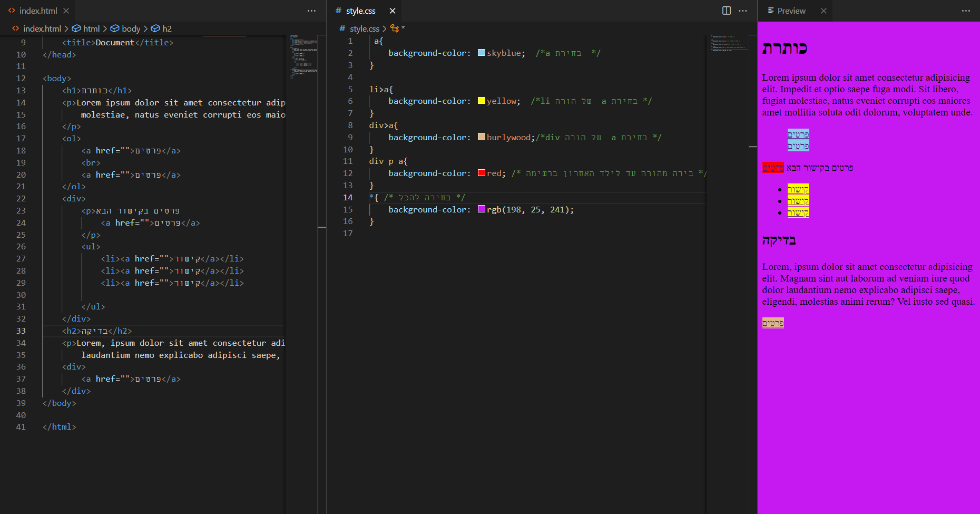
Task: Open the h2 breadcrumb dropdown
Action: (x=166, y=28)
